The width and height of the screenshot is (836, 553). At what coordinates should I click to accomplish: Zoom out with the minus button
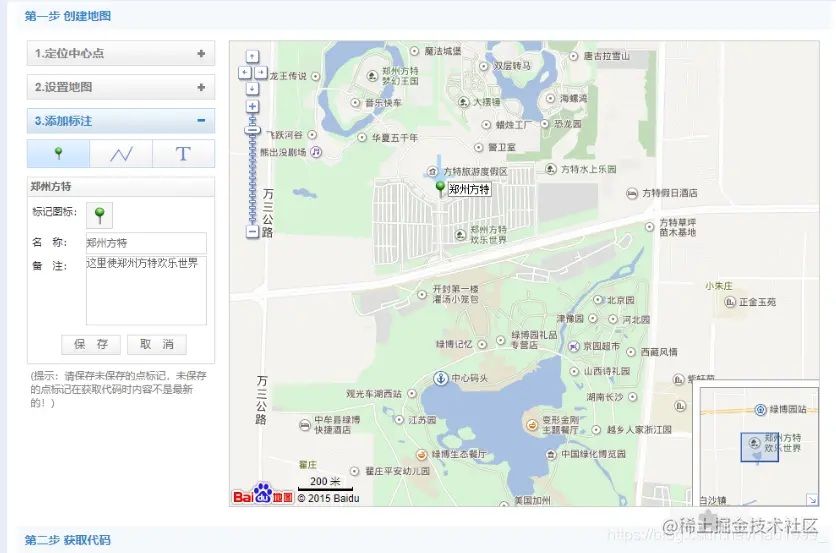pos(252,231)
